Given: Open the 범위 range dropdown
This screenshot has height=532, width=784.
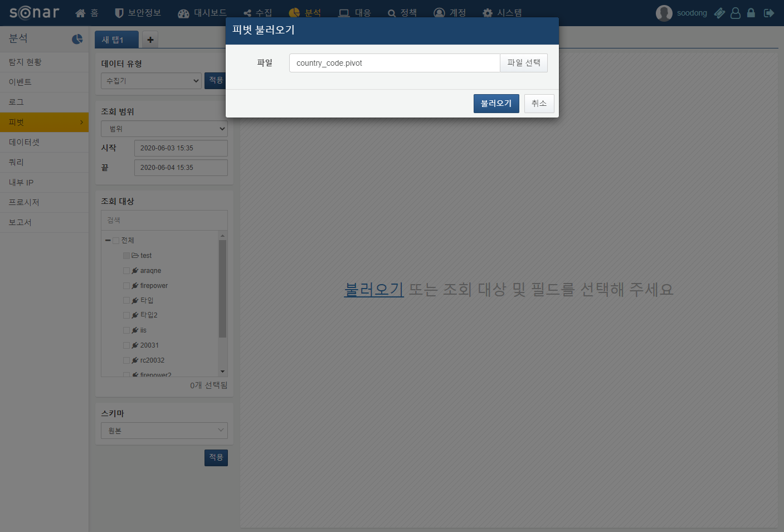Looking at the screenshot, I should pos(164,129).
